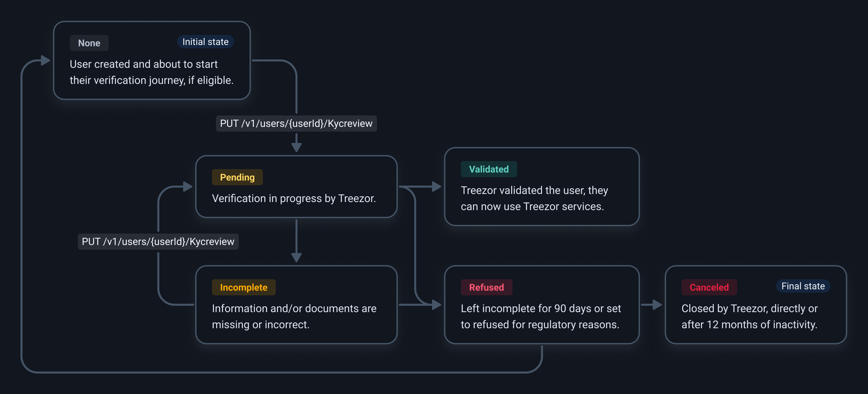868x394 pixels.
Task: Click 'Left incomplete for 90 days' description
Action: 540,316
